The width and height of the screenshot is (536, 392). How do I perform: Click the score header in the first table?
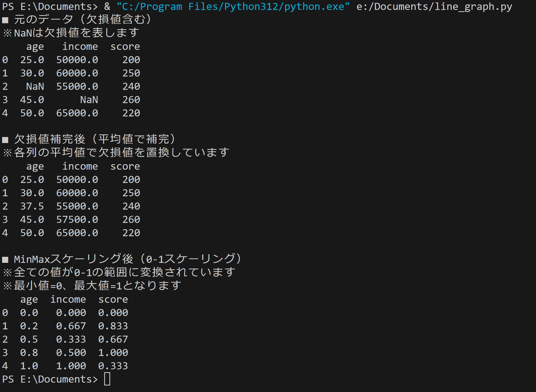125,47
